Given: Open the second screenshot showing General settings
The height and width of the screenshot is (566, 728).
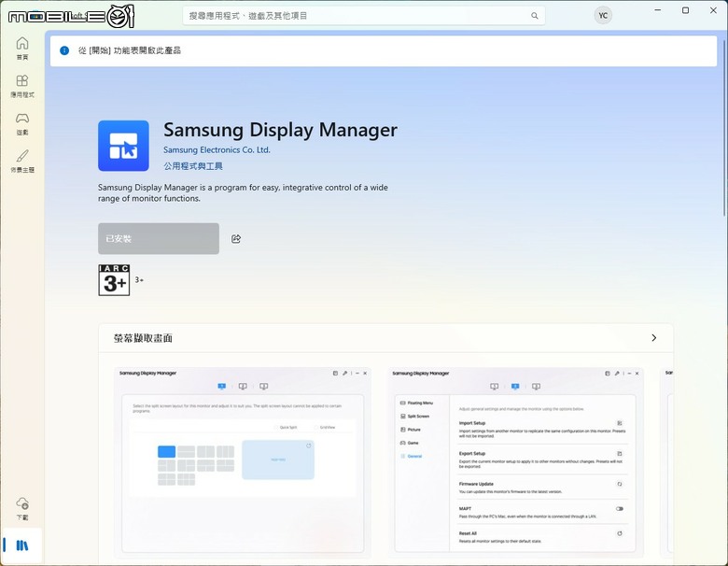Looking at the screenshot, I should click(516, 462).
